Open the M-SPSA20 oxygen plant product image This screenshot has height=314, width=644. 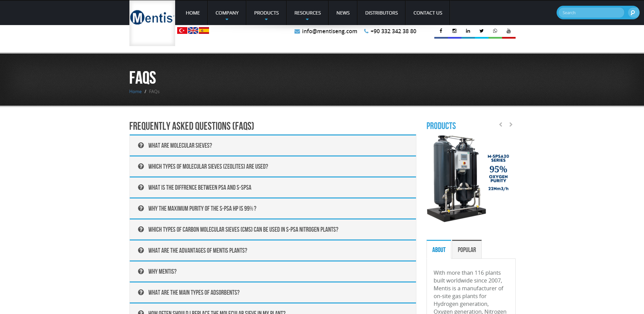[471, 179]
